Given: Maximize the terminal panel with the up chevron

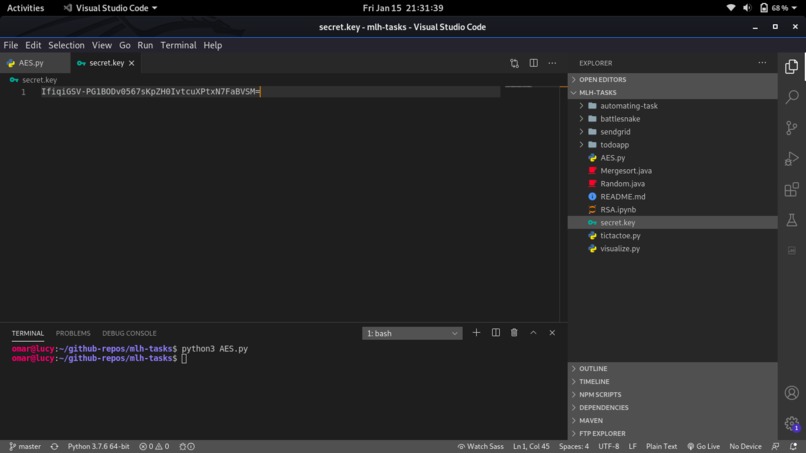Looking at the screenshot, I should pyautogui.click(x=533, y=333).
